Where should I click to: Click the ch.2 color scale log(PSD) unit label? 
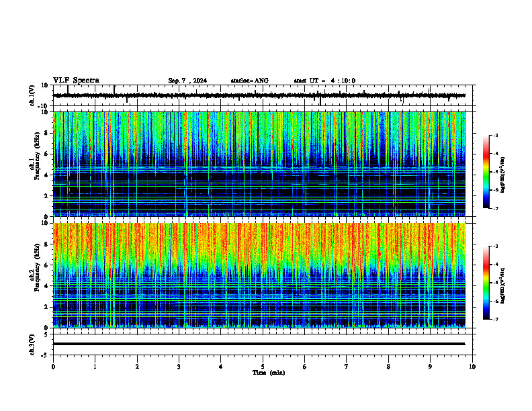click(x=503, y=285)
